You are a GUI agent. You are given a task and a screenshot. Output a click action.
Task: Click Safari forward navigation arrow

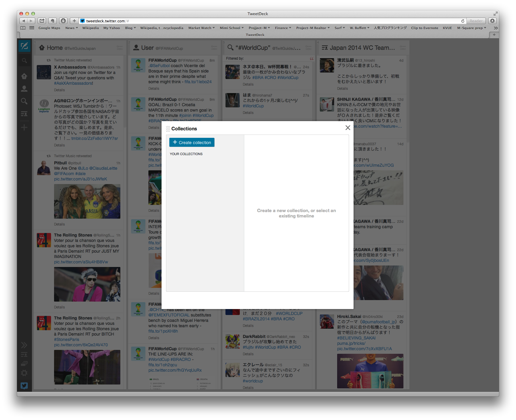pyautogui.click(x=31, y=21)
